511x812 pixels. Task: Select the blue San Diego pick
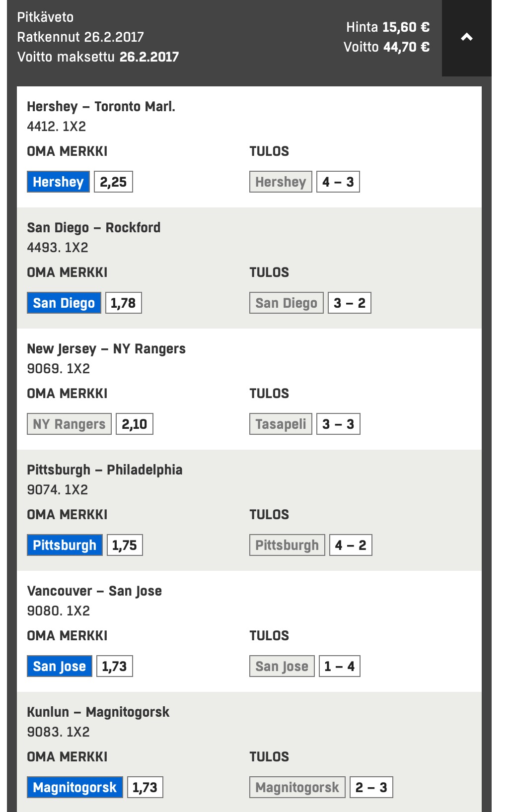pos(64,303)
